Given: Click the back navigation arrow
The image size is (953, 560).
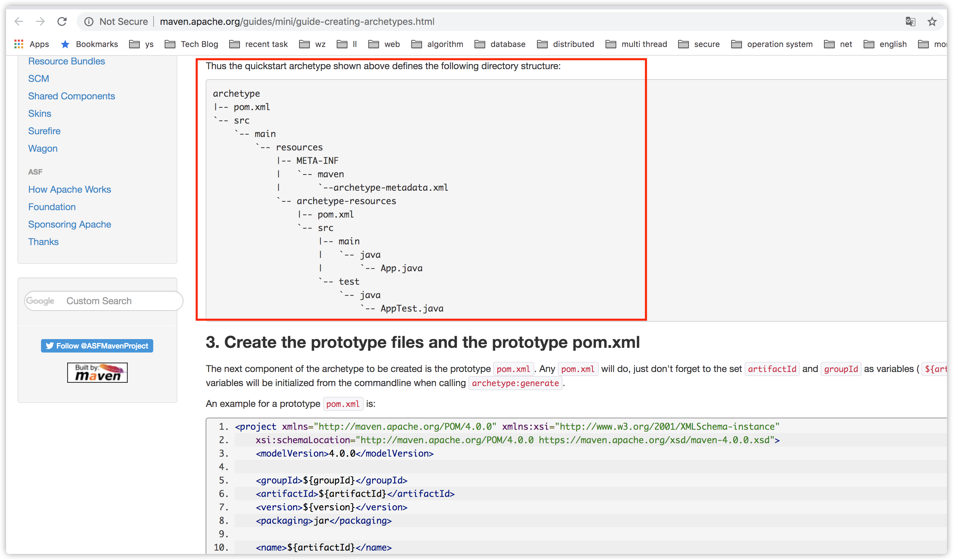Looking at the screenshot, I should coord(19,21).
